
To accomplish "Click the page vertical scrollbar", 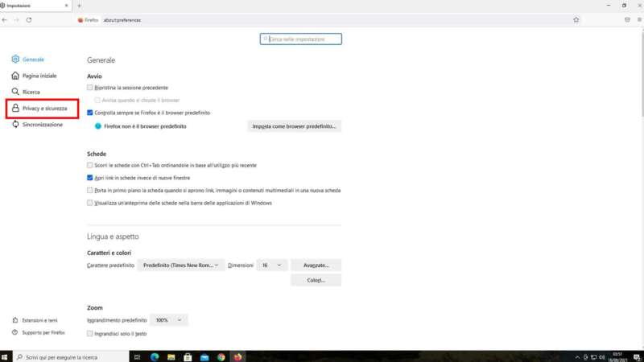I will [641, 74].
